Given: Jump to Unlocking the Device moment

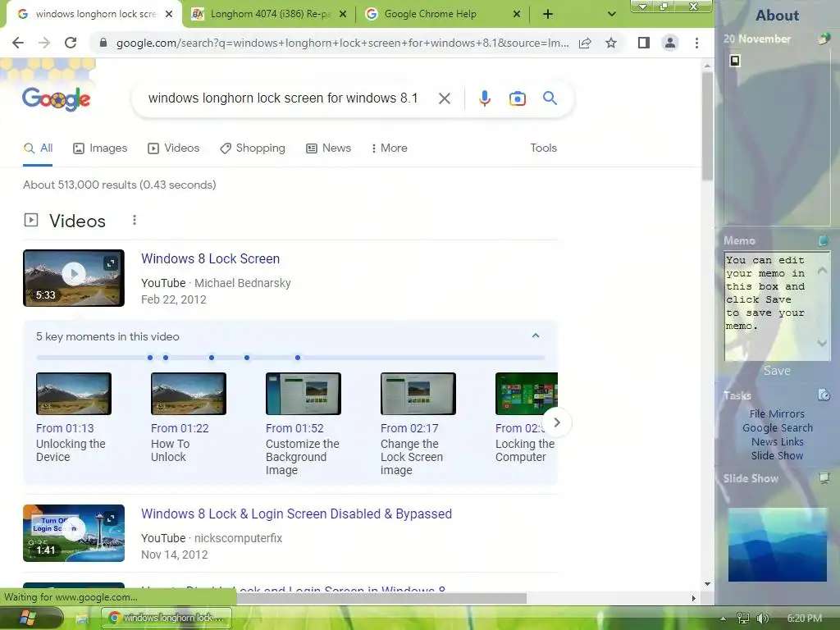Looking at the screenshot, I should pos(73,418).
